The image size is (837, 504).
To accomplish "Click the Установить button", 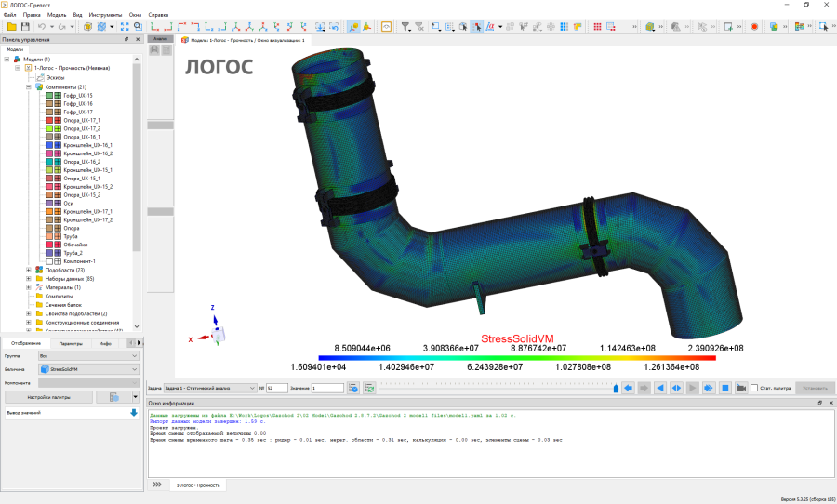I will point(815,388).
